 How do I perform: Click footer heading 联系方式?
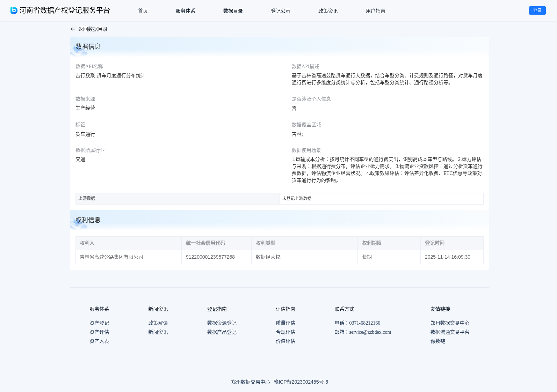[x=345, y=309]
